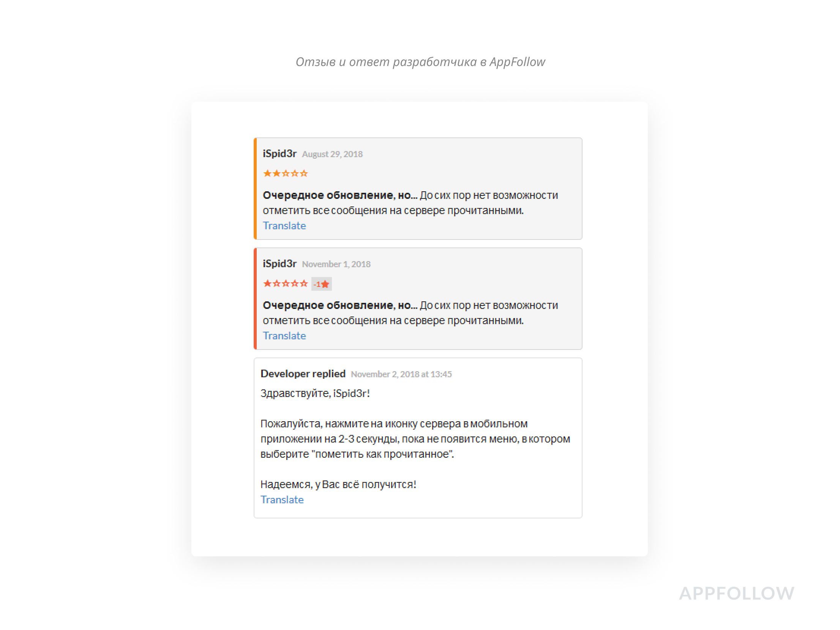Open iSpid3r's name on the August 29 review
Image resolution: width=840 pixels, height=630 pixels.
(279, 154)
